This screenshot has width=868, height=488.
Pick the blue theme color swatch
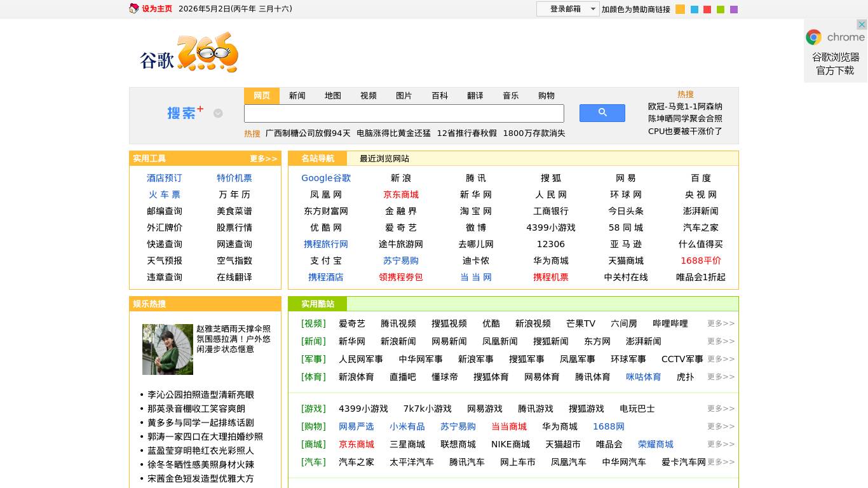point(695,10)
